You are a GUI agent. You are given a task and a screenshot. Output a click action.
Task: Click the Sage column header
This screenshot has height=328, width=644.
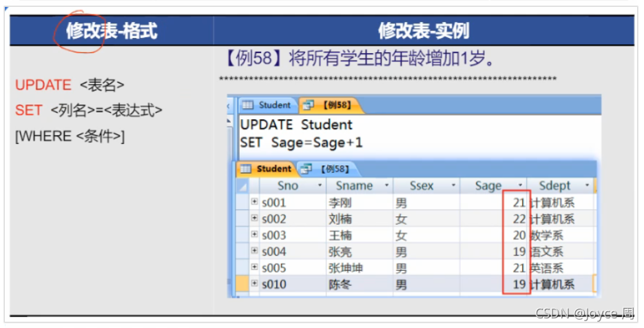(x=493, y=186)
